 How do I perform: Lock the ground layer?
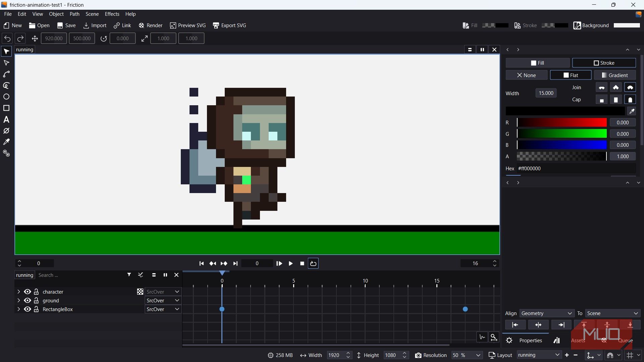click(36, 301)
